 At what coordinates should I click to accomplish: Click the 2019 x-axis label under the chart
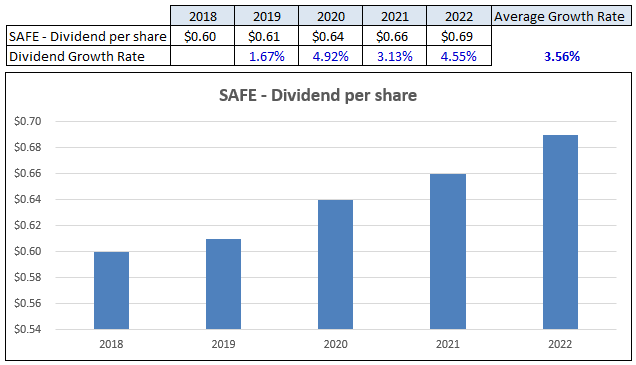click(223, 344)
